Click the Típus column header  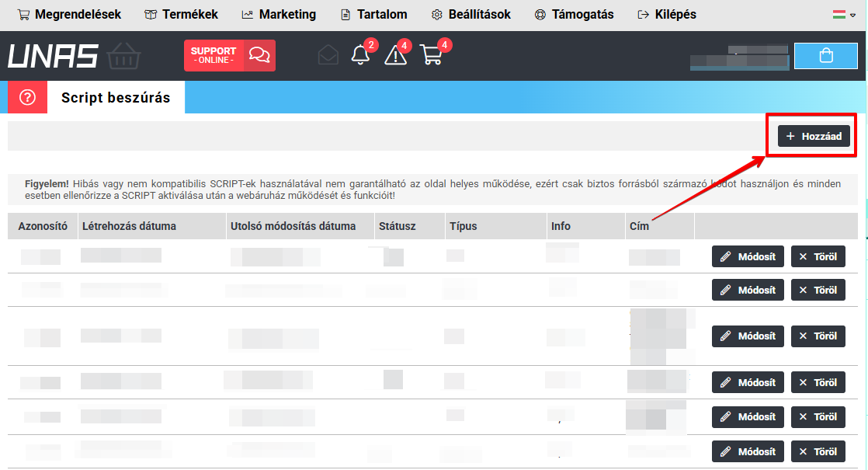496,226
